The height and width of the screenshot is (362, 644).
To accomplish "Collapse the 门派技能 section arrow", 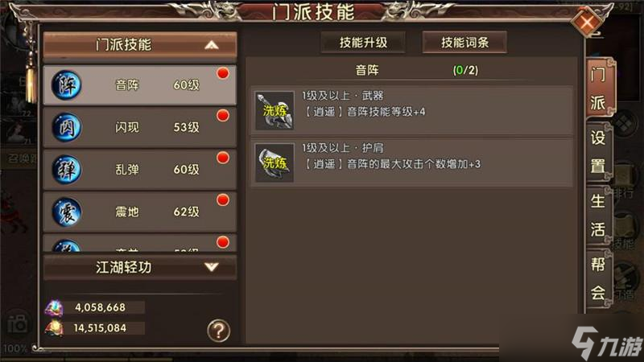I will click(212, 45).
